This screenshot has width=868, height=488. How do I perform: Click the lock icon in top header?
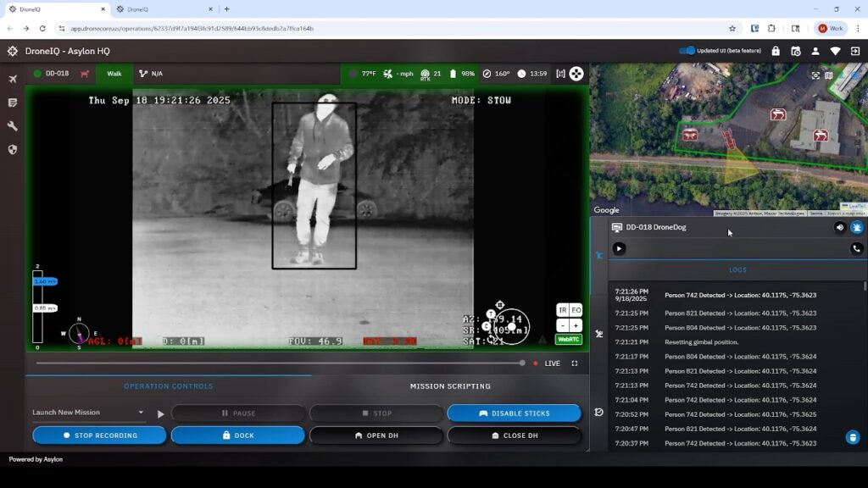click(776, 51)
